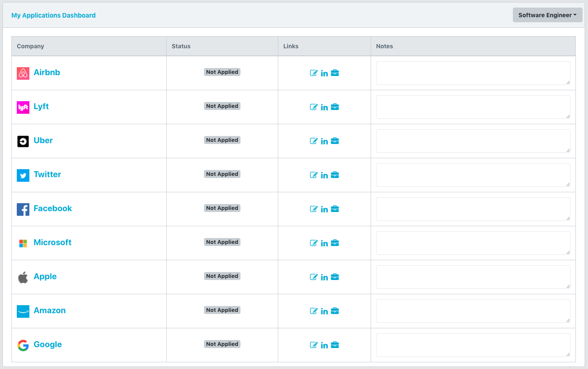Viewport: 588px width, 369px height.
Task: Open the Facebook company link
Action: [52, 209]
